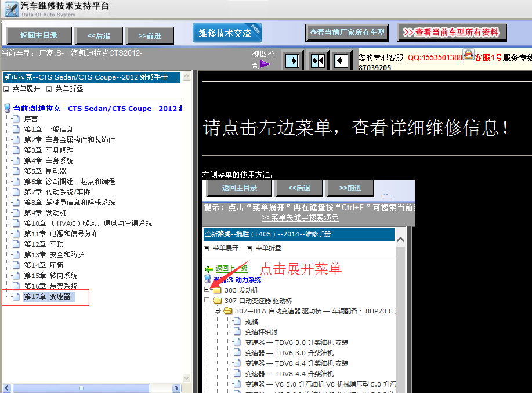Open 第13章 安全和防护

54,255
